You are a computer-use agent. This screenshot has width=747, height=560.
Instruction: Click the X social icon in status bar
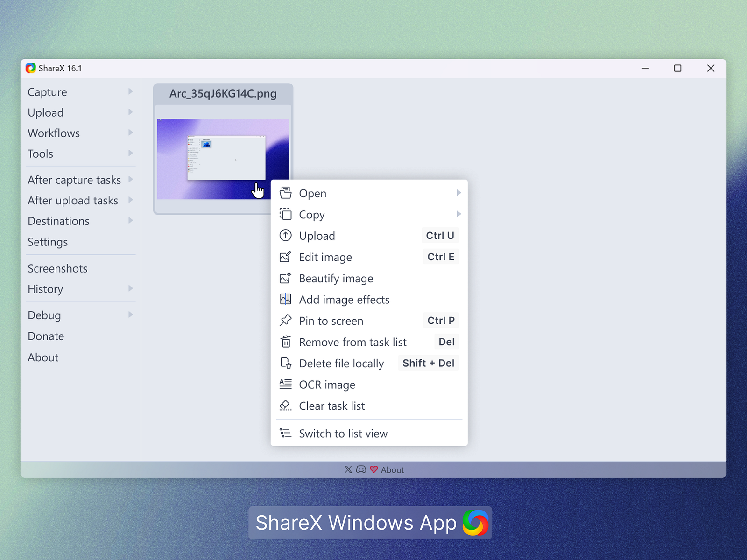click(348, 469)
